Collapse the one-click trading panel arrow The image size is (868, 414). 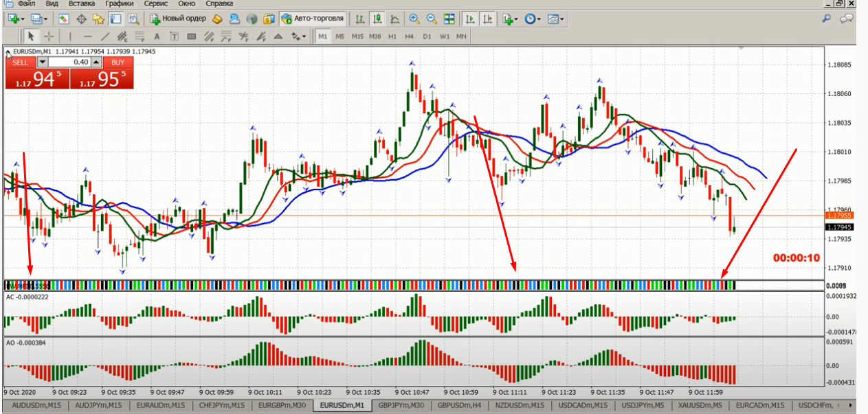click(8, 52)
